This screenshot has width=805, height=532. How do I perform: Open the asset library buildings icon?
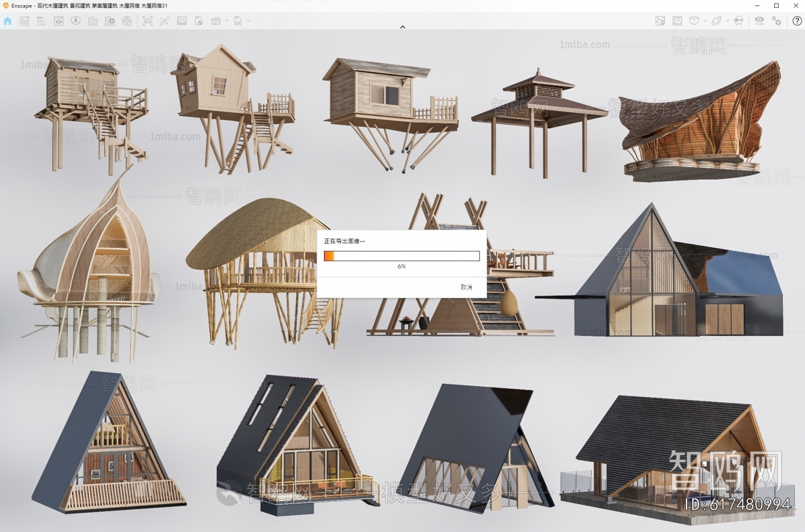93,21
